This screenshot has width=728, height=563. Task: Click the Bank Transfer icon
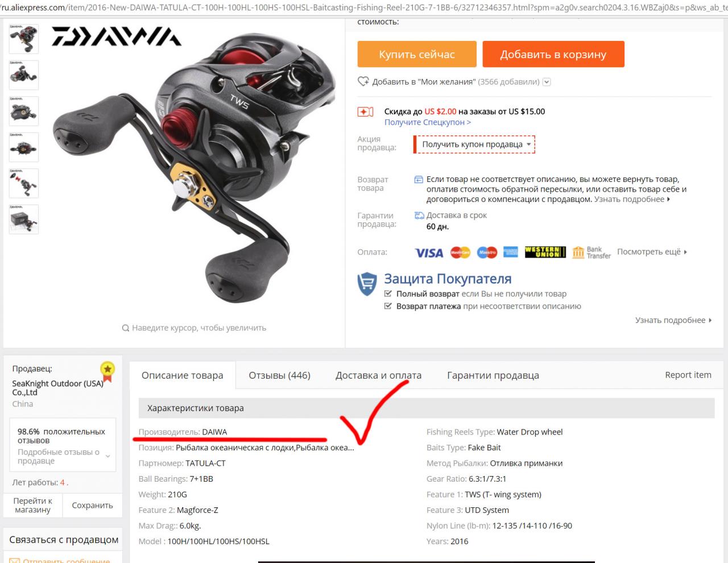[591, 252]
